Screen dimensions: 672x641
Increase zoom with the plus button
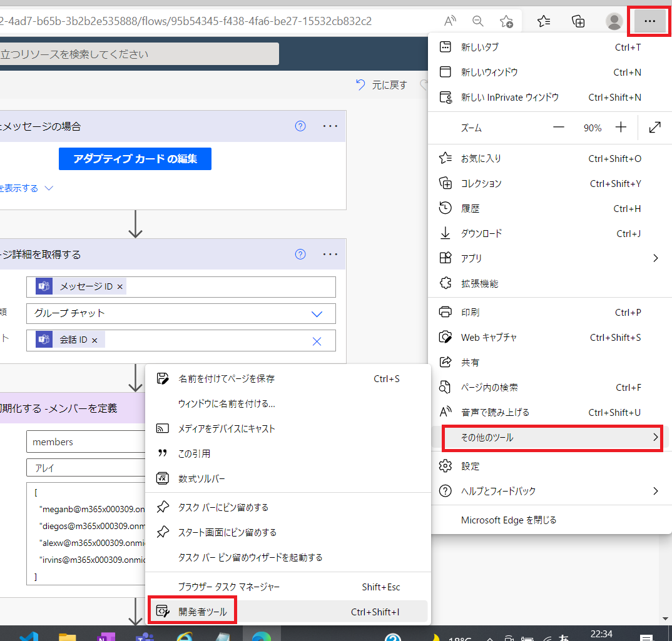[x=621, y=127]
